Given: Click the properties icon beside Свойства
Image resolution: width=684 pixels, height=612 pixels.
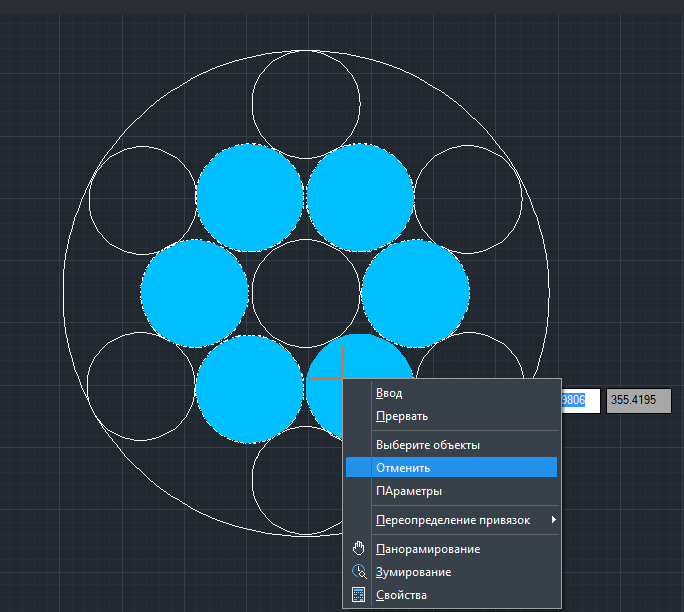Looking at the screenshot, I should 359,595.
